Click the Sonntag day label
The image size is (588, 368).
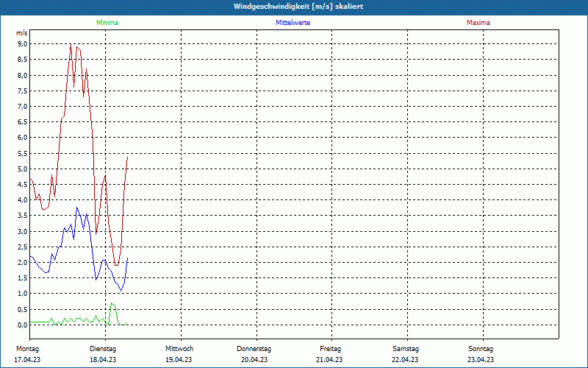point(481,349)
